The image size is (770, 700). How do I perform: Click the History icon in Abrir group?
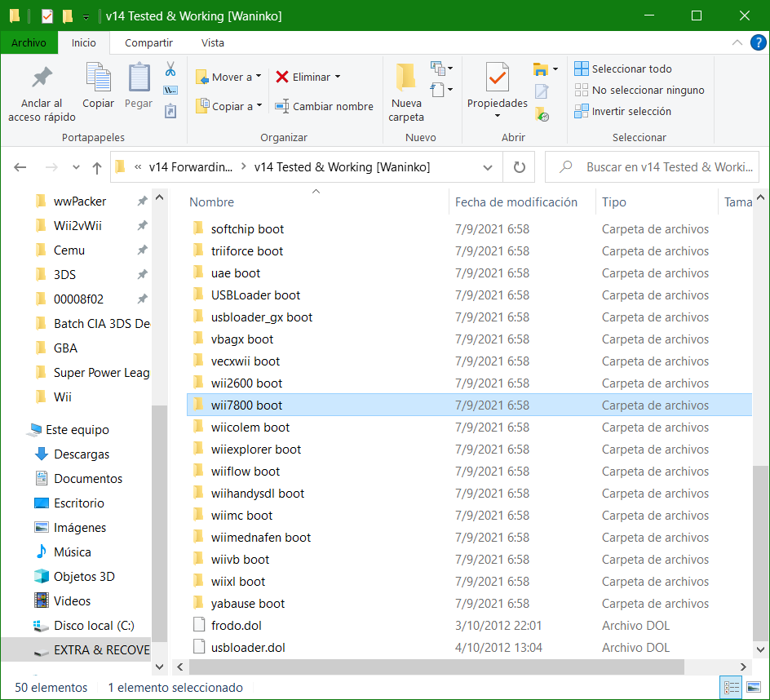[542, 114]
